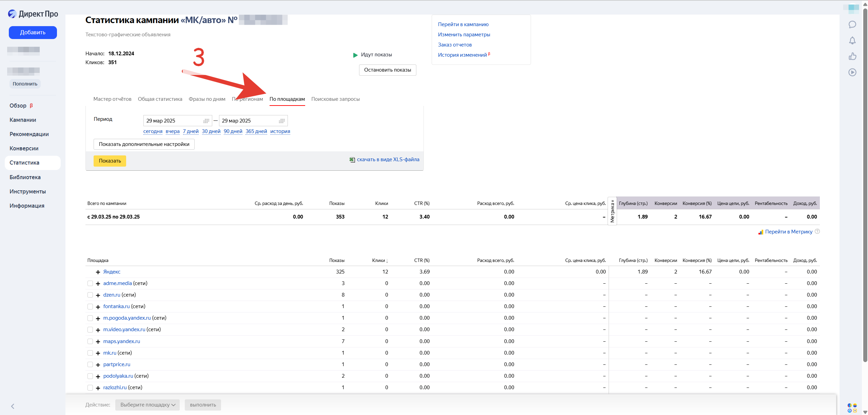The height and width of the screenshot is (415, 868).
Task: Click the XLS file icon
Action: (x=352, y=159)
